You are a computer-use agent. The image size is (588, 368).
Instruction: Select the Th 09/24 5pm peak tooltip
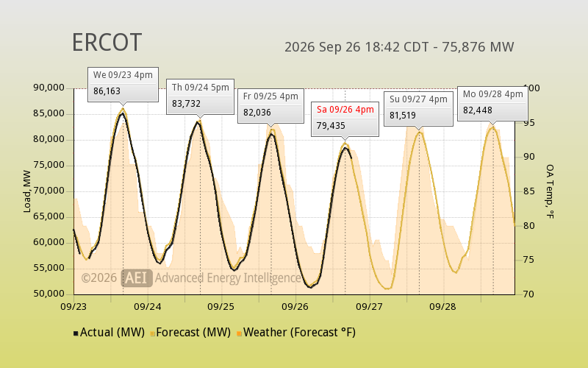[200, 96]
